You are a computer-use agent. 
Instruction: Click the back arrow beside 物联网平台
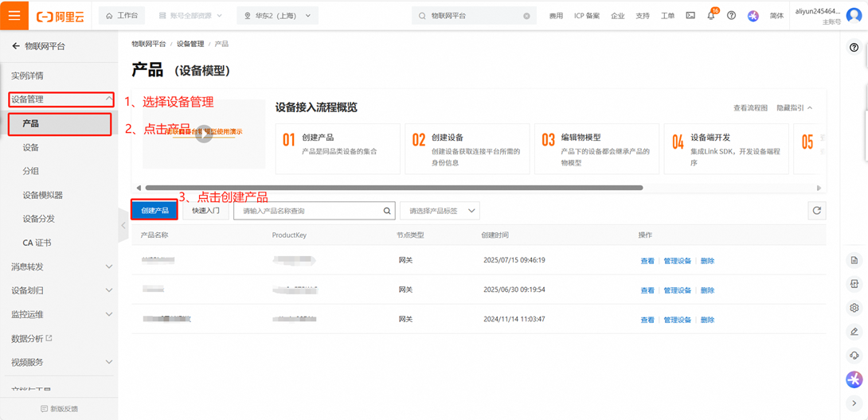coord(15,46)
